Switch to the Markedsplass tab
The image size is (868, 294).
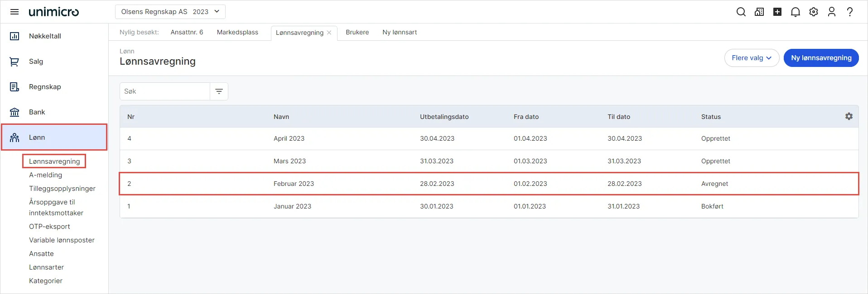(x=237, y=32)
